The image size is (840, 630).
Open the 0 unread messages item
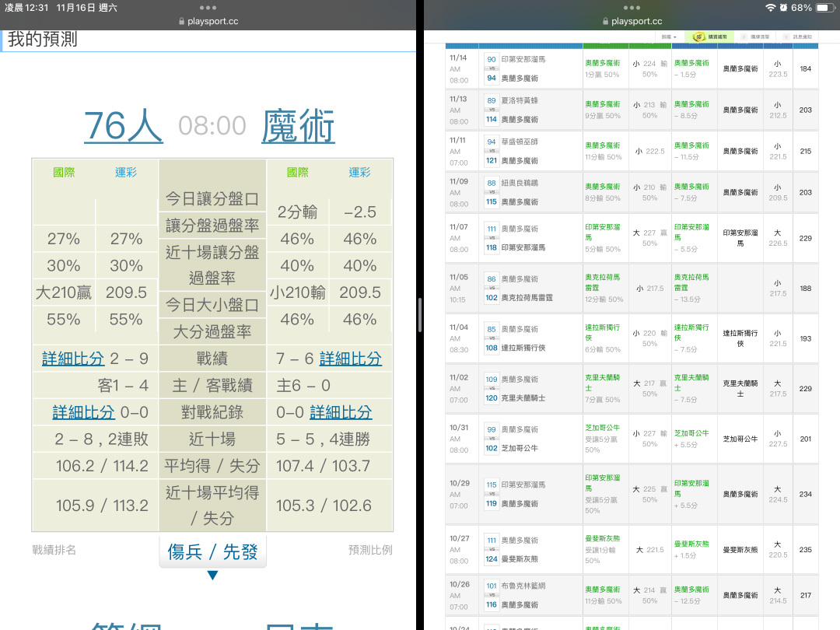click(x=756, y=37)
